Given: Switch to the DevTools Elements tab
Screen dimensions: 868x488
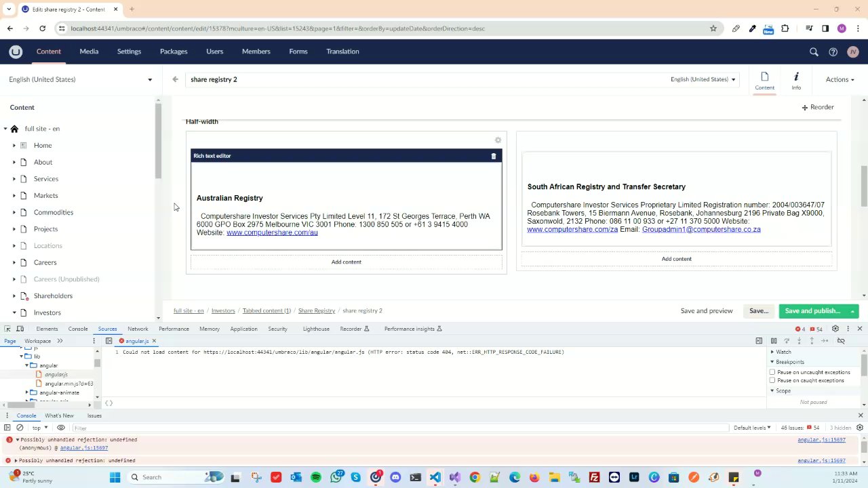Looking at the screenshot, I should pyautogui.click(x=47, y=329).
